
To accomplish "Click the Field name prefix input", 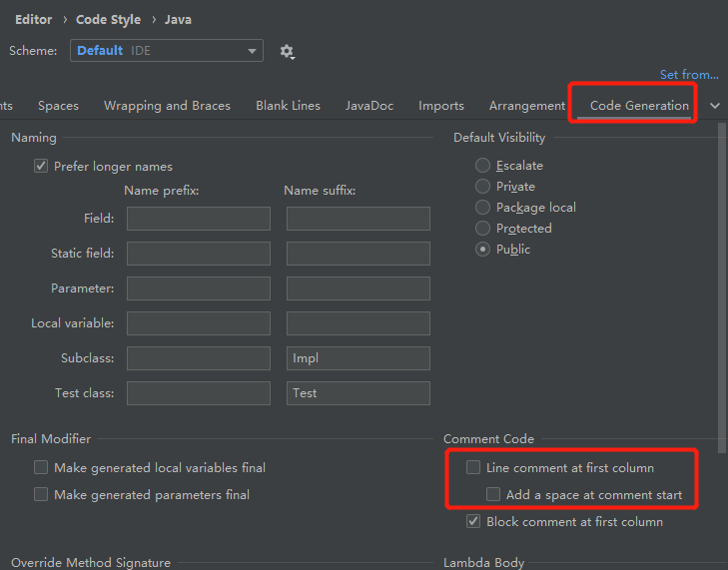I will click(x=198, y=219).
